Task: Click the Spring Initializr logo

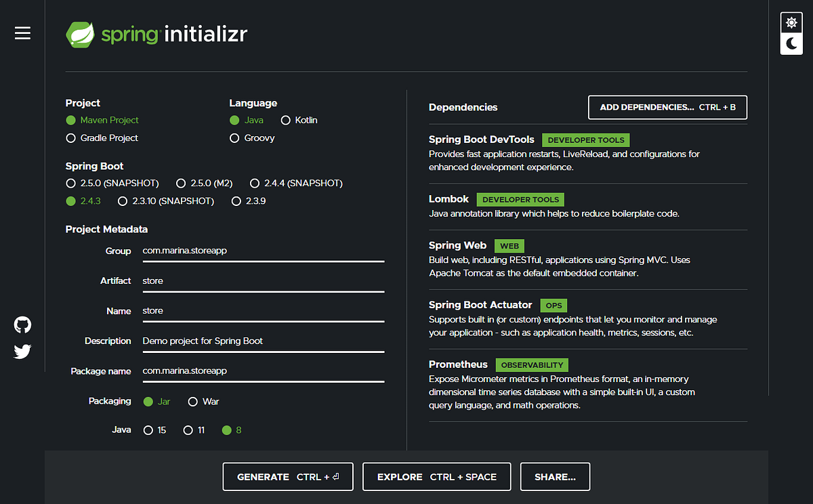Action: (x=156, y=34)
